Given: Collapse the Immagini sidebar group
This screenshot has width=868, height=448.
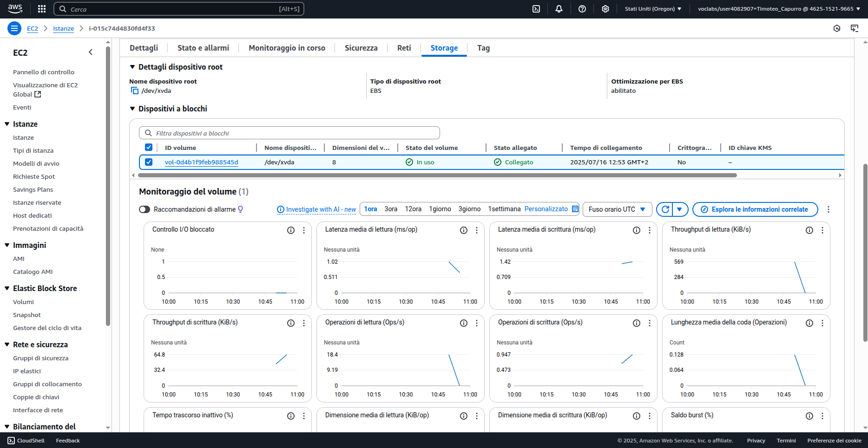Looking at the screenshot, I should (7, 245).
